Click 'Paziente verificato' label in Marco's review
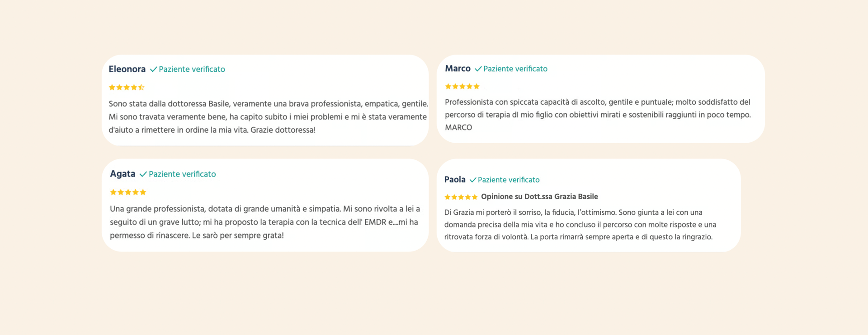The height and width of the screenshot is (335, 868). (x=515, y=69)
